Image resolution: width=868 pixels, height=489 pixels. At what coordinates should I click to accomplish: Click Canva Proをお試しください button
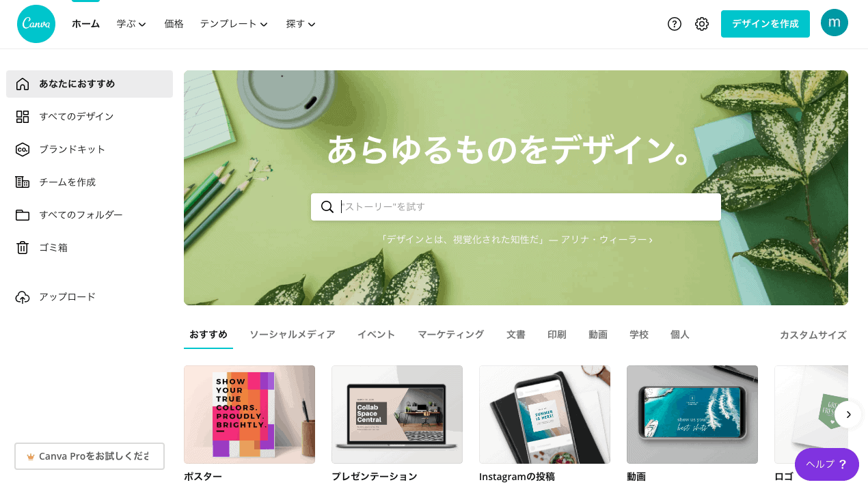[x=90, y=456]
